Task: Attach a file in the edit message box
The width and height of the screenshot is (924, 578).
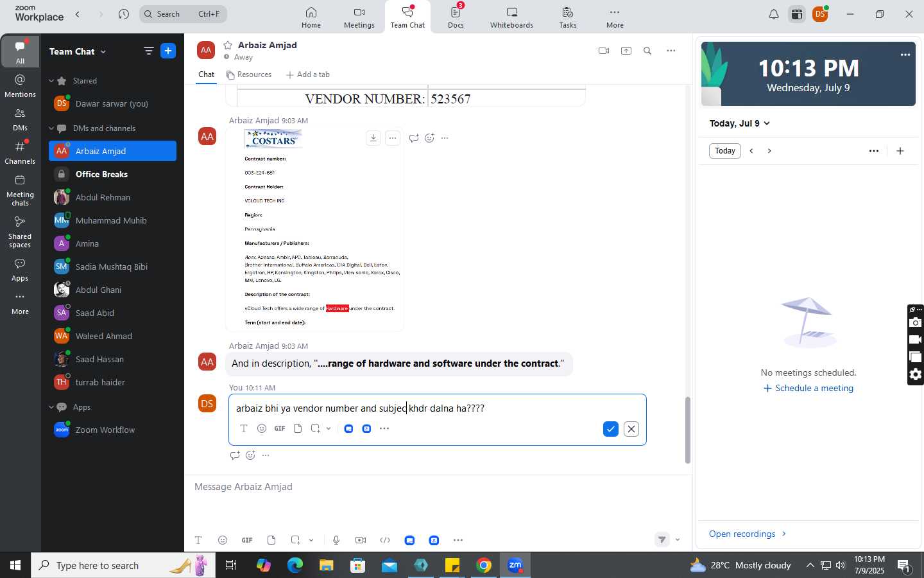Action: [x=298, y=428]
